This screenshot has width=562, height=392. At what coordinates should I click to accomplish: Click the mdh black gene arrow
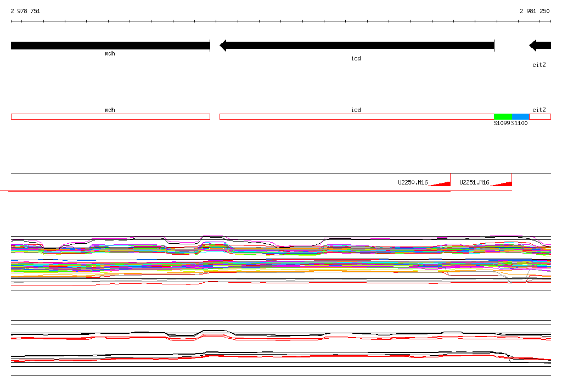(110, 46)
